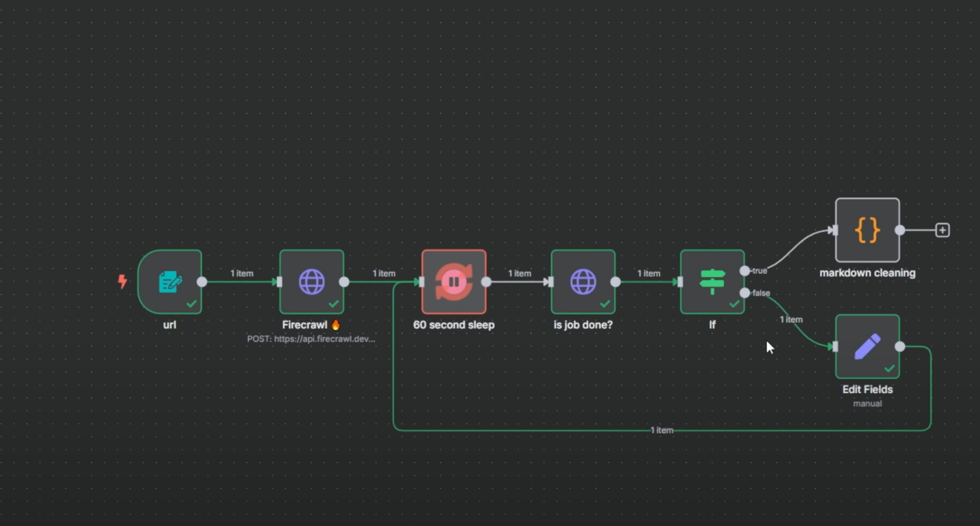Viewport: 980px width, 526px height.
Task: Click the red trigger lightning bolt icon
Action: pos(122,282)
